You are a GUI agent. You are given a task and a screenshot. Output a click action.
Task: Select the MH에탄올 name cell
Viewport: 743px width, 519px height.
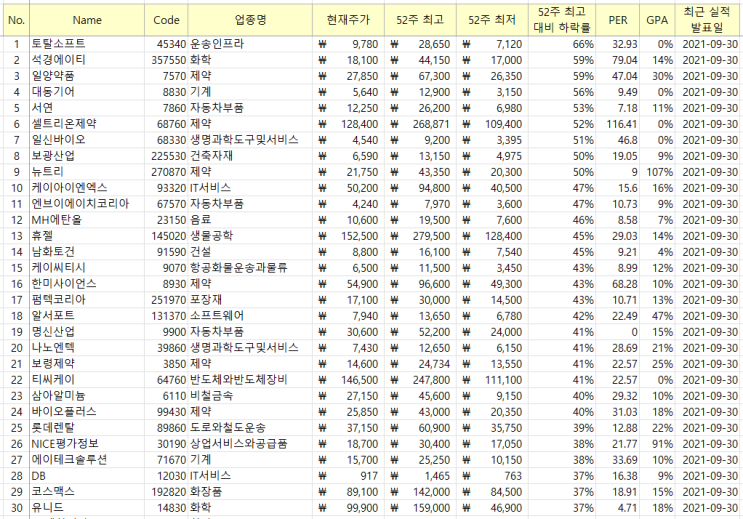tap(87, 220)
